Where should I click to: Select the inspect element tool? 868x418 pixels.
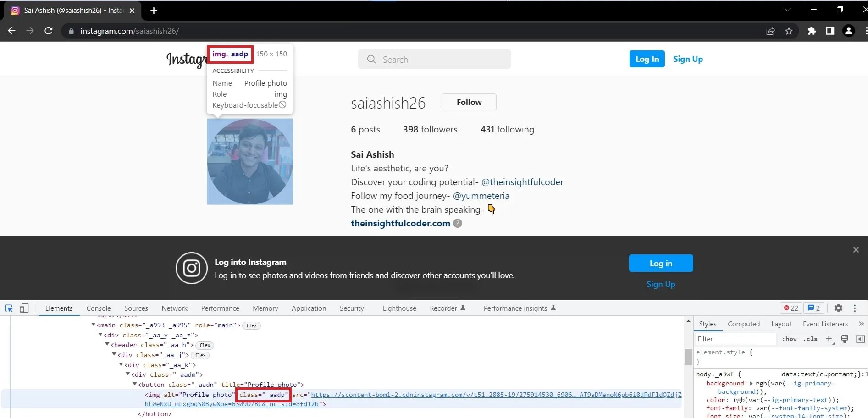click(9, 308)
